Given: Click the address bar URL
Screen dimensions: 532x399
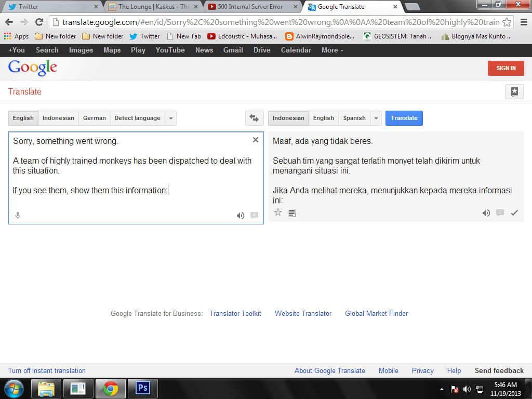Looking at the screenshot, I should 281,22.
